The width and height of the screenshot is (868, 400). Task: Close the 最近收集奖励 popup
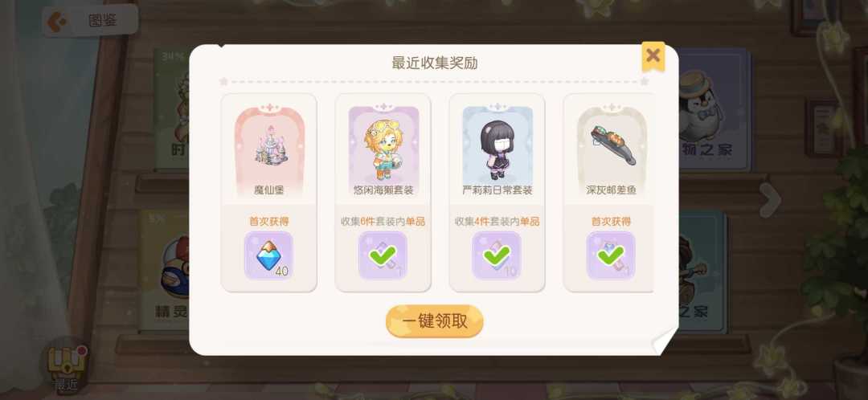pos(653,55)
